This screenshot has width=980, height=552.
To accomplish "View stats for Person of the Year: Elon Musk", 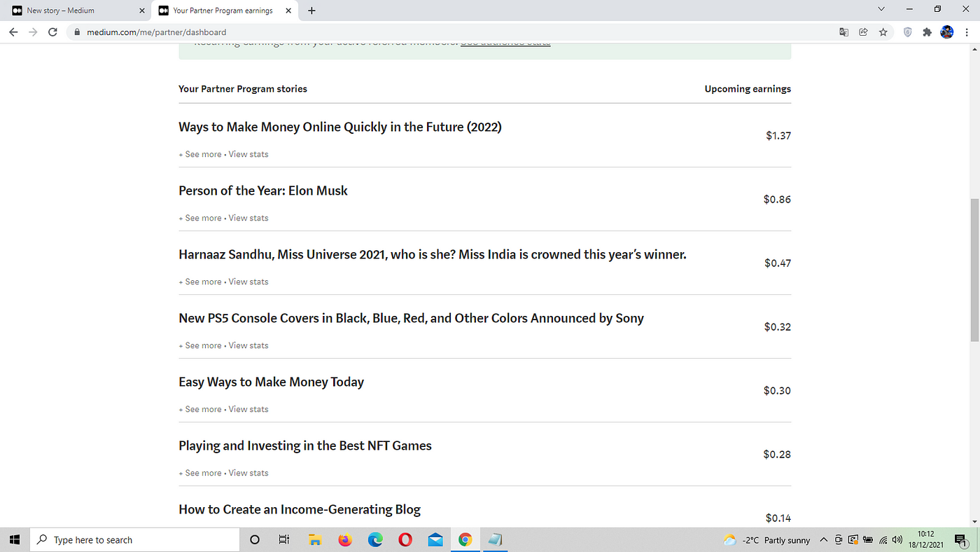I will point(248,218).
